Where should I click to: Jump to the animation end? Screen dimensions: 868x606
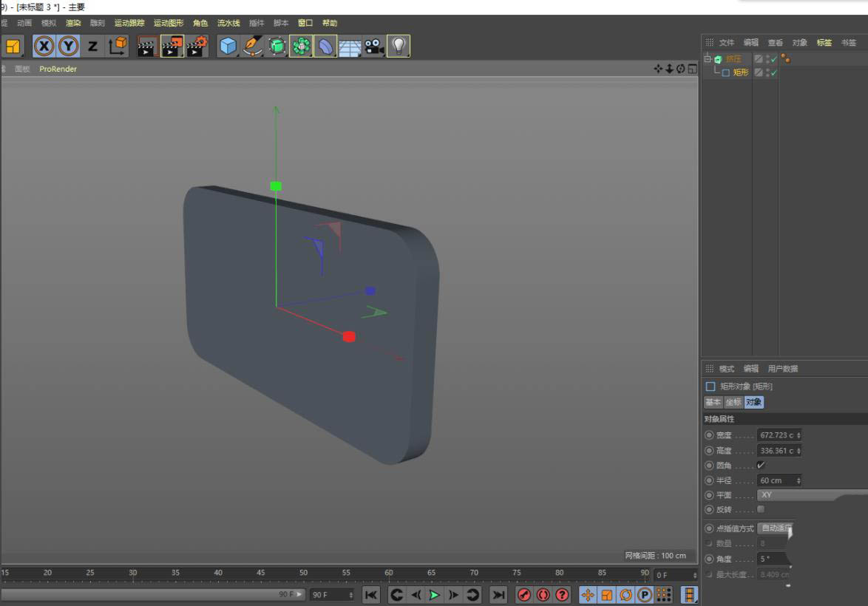(499, 595)
